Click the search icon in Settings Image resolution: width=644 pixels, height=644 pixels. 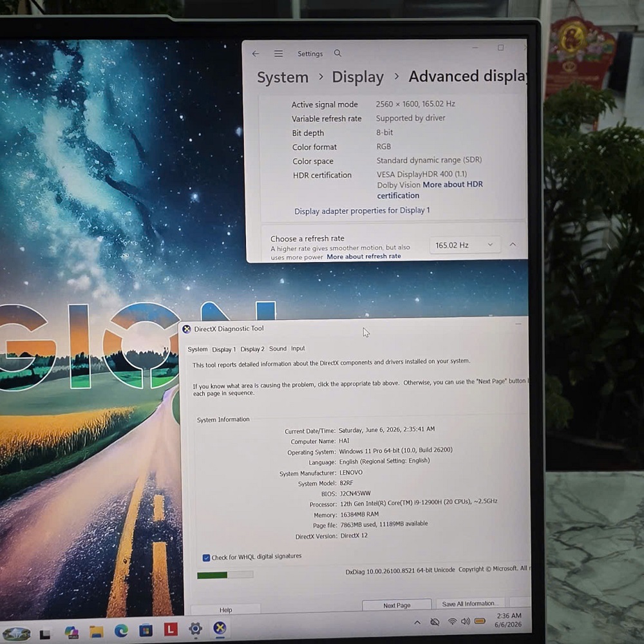pos(337,53)
